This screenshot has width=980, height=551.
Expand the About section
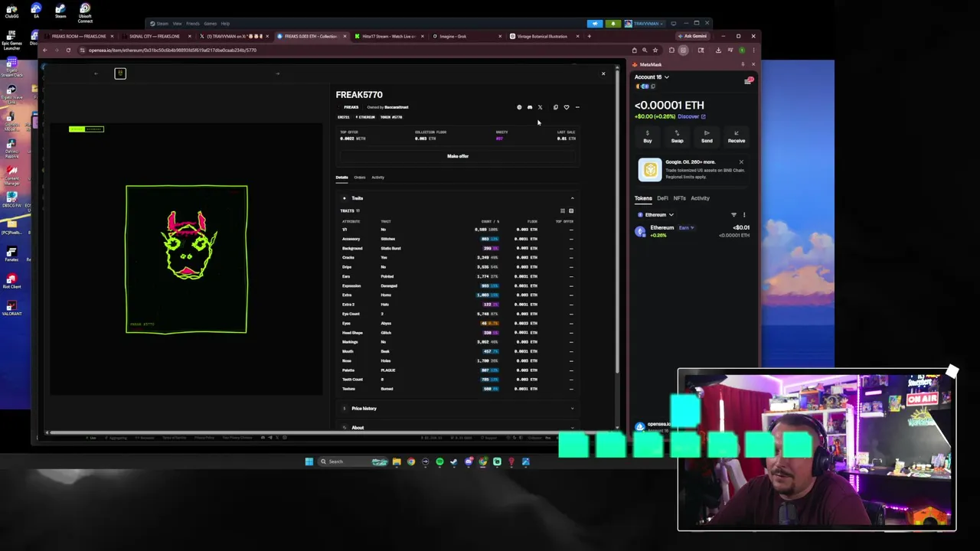pyautogui.click(x=458, y=428)
